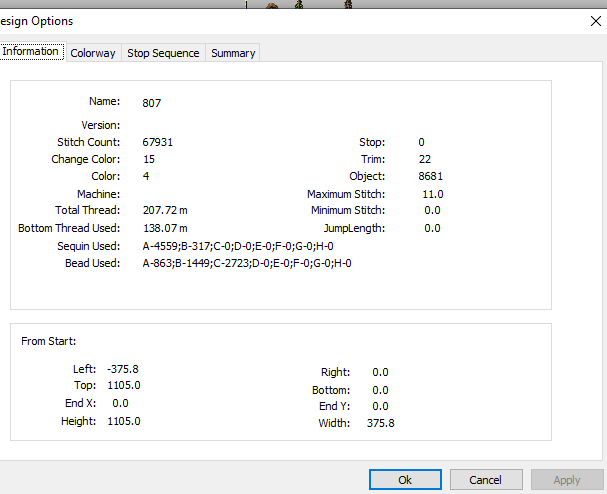This screenshot has width=607, height=494.
Task: Select total thread value 207.72 m
Action: (x=165, y=210)
